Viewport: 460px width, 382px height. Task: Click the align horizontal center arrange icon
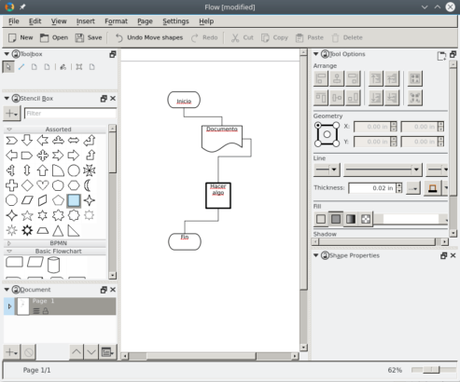[x=337, y=79]
